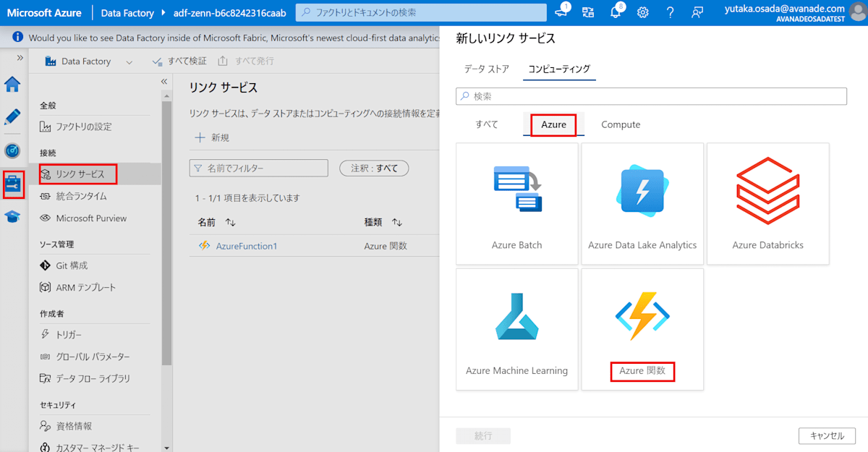Open the 注釈 : すべて filter pill
This screenshot has height=452, width=868.
(x=374, y=169)
